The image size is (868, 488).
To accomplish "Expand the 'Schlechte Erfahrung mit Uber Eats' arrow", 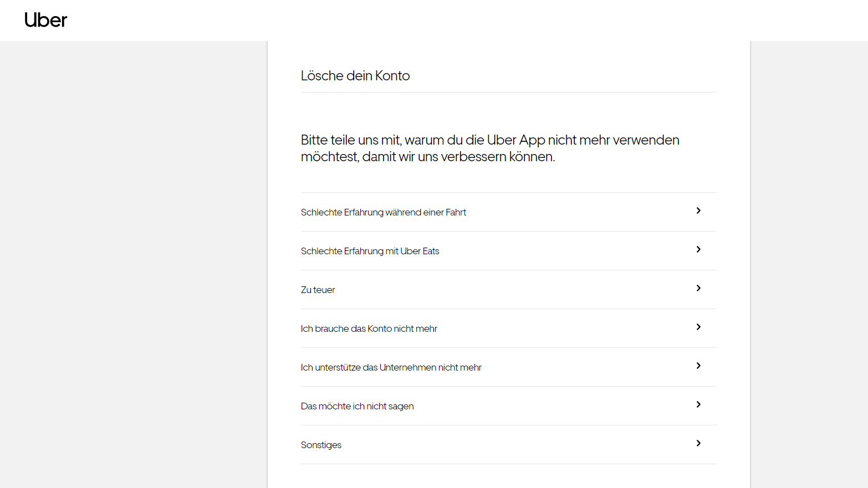I will 698,250.
